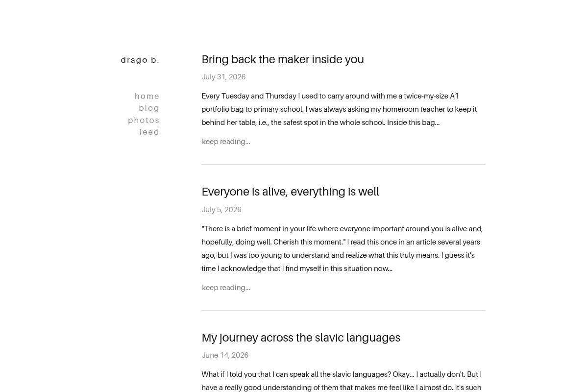588x392 pixels.
Task: Click the July 31, 2026 date
Action: (223, 77)
